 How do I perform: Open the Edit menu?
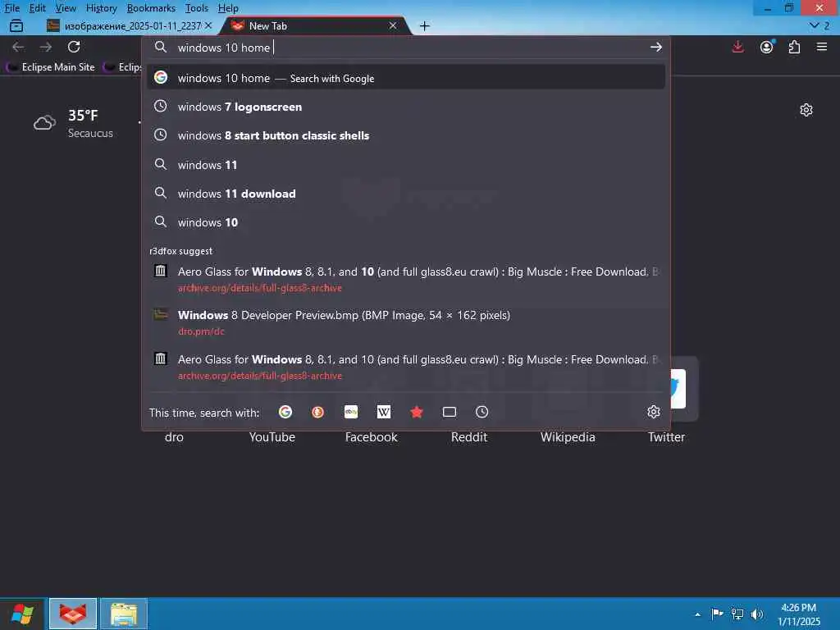pos(37,8)
